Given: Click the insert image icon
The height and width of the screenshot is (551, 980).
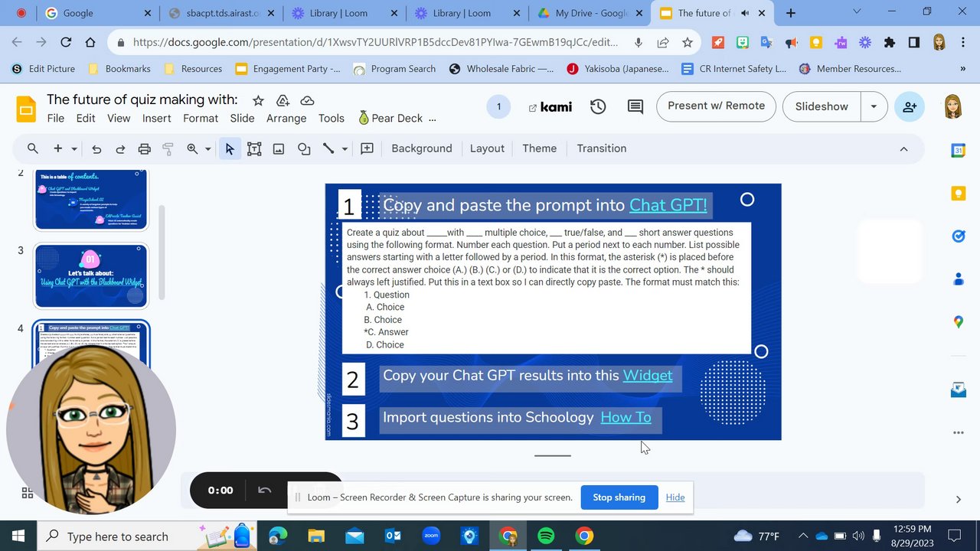Looking at the screenshot, I should point(279,148).
